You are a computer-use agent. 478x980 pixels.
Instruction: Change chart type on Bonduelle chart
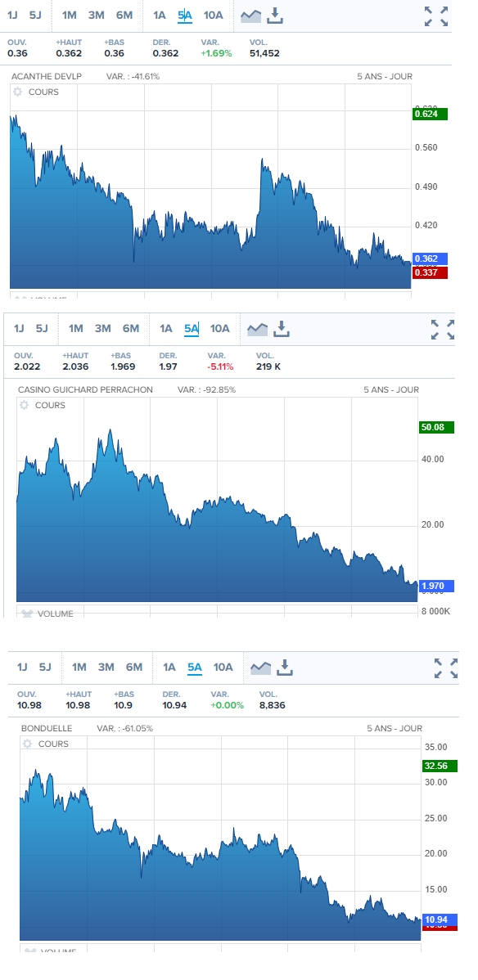click(260, 668)
